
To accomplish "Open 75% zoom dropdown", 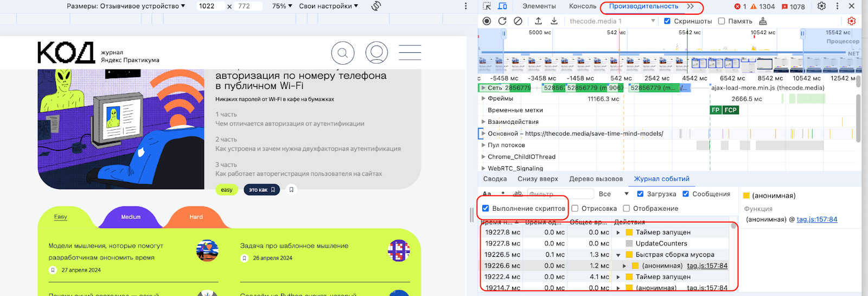I will pos(282,6).
